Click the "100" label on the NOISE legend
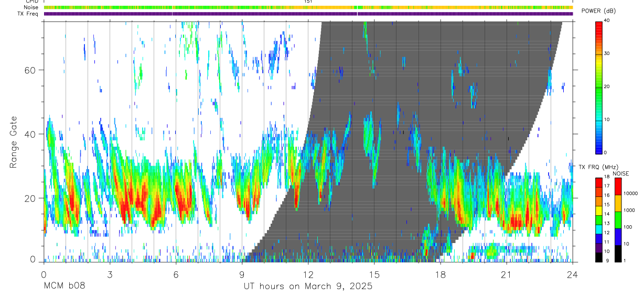644x297 pixels. (x=628, y=227)
